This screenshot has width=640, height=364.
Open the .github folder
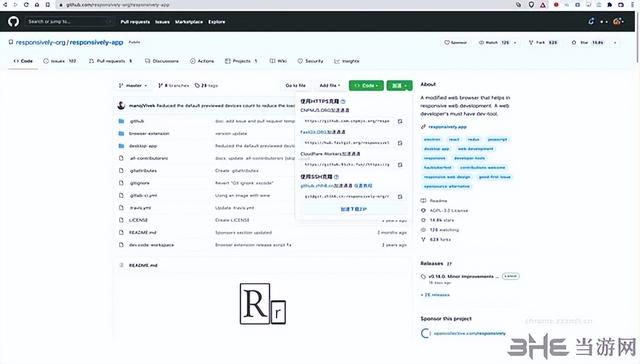[x=137, y=121]
